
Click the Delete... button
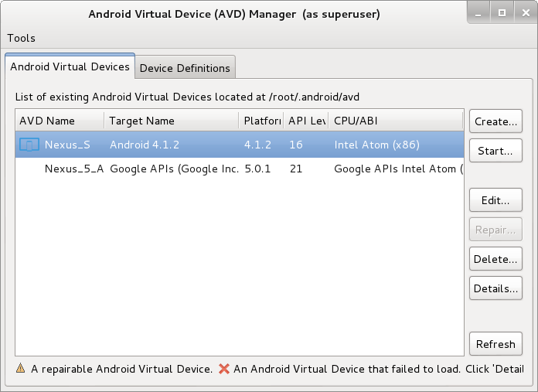pos(495,259)
